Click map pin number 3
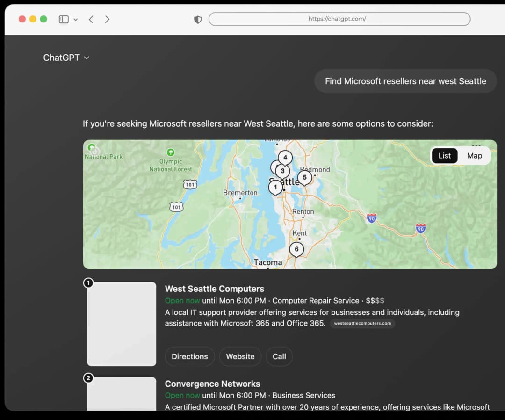Viewport: 505px width, 420px height. click(x=282, y=171)
